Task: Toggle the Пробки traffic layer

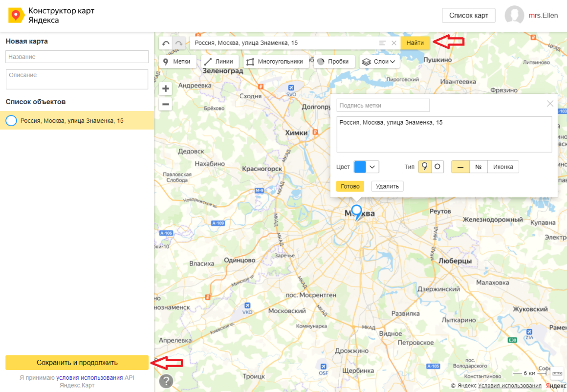Action: [334, 62]
